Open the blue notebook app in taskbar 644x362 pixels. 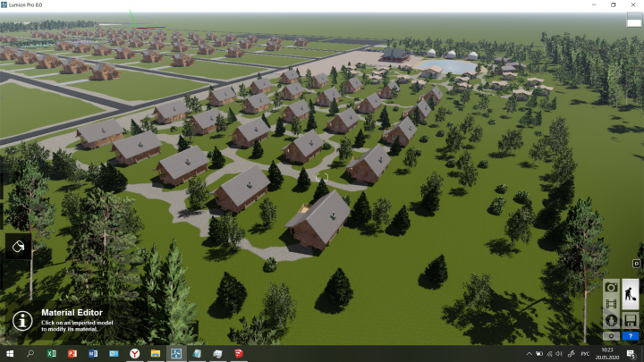point(197,353)
